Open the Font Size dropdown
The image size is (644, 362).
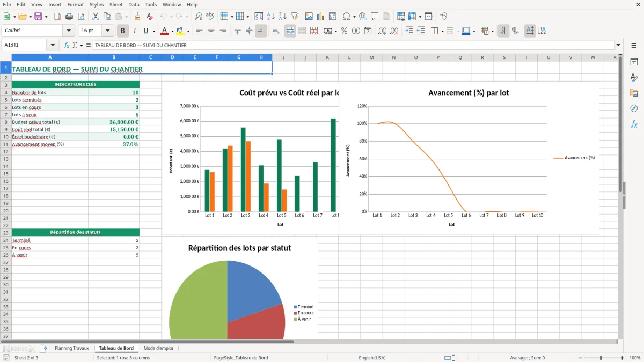(107, 31)
